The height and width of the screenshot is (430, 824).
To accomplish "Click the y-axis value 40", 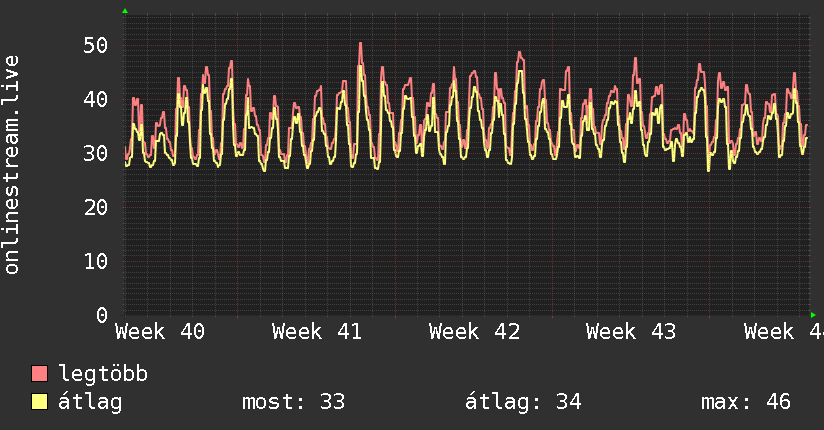I will (x=96, y=99).
